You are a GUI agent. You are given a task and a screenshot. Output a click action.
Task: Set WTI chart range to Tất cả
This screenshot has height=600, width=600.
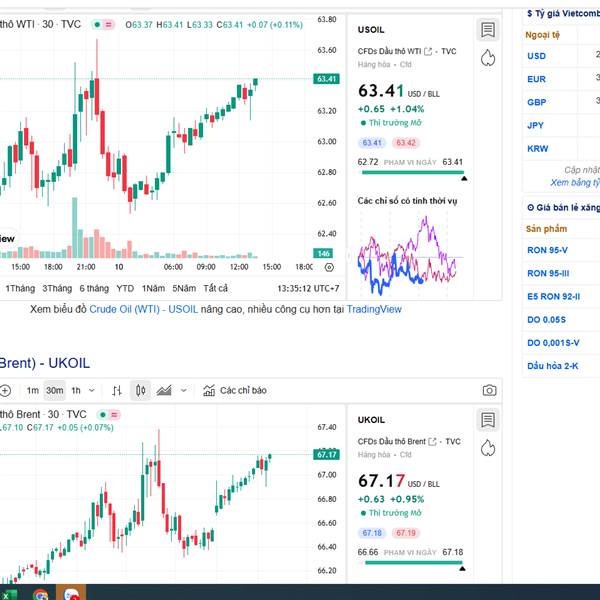(x=215, y=289)
